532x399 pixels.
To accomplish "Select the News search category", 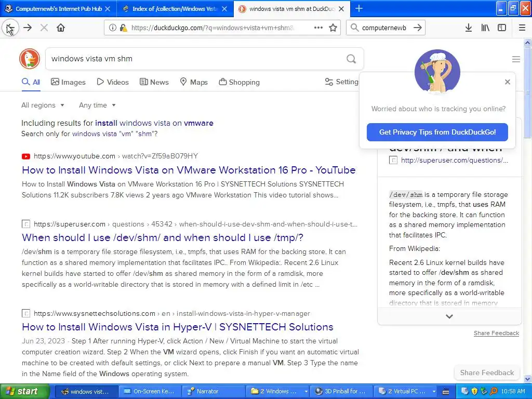I will (154, 82).
